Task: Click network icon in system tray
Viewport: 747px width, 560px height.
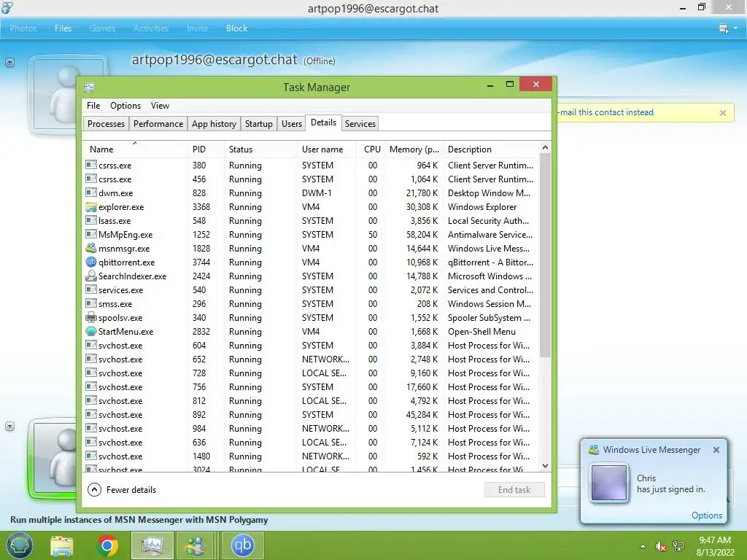Action: pyautogui.click(x=678, y=547)
